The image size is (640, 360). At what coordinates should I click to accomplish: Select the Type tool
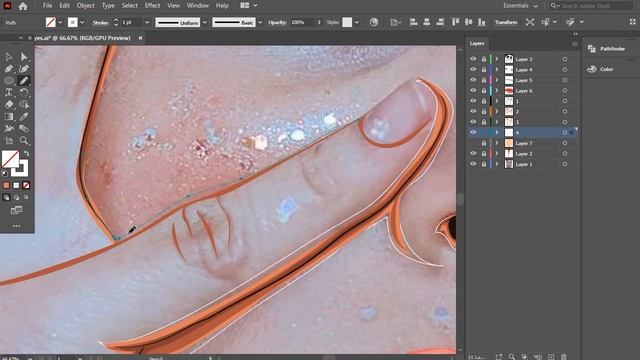(x=9, y=93)
